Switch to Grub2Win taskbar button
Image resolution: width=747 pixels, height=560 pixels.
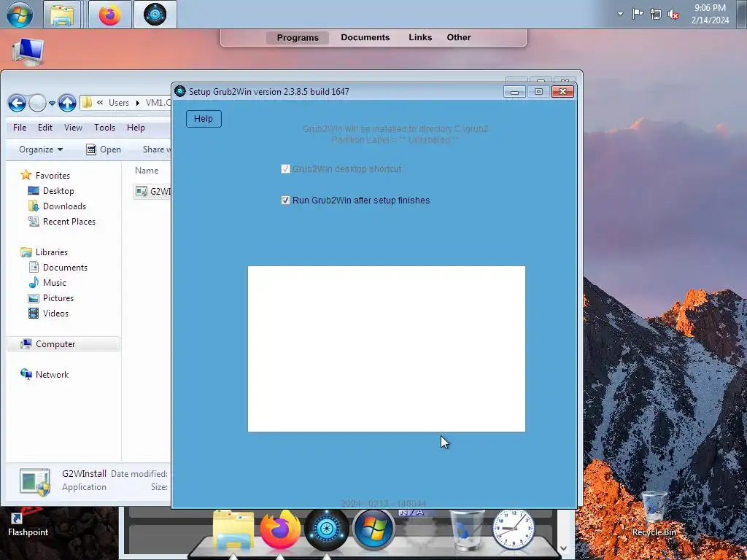point(155,15)
